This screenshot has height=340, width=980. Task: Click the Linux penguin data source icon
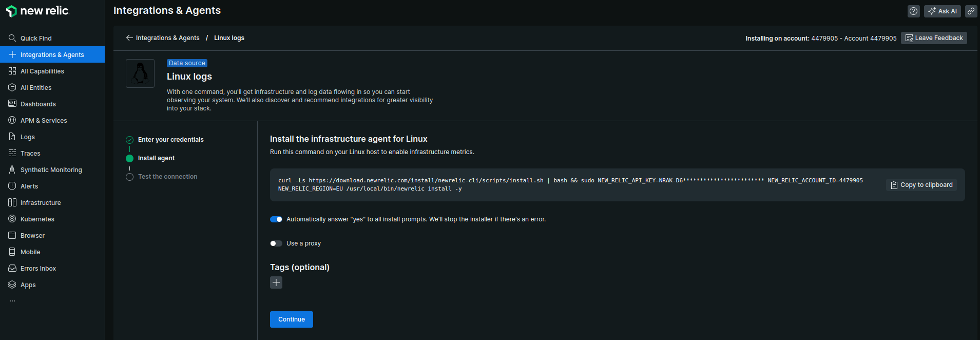[140, 73]
